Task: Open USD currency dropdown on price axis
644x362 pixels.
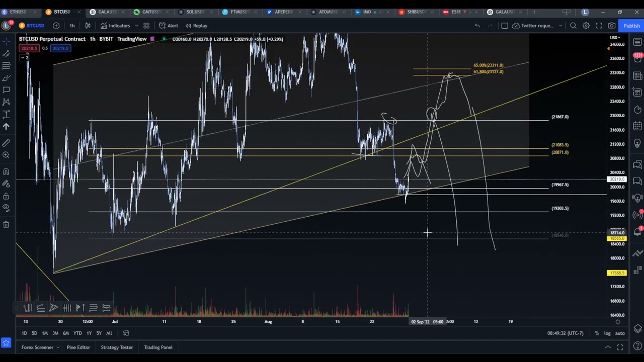Action: (x=615, y=38)
